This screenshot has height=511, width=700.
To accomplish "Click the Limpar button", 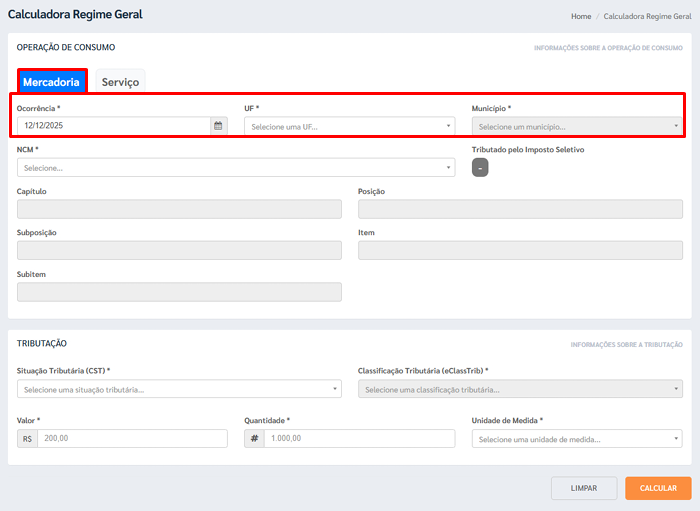I will [584, 488].
